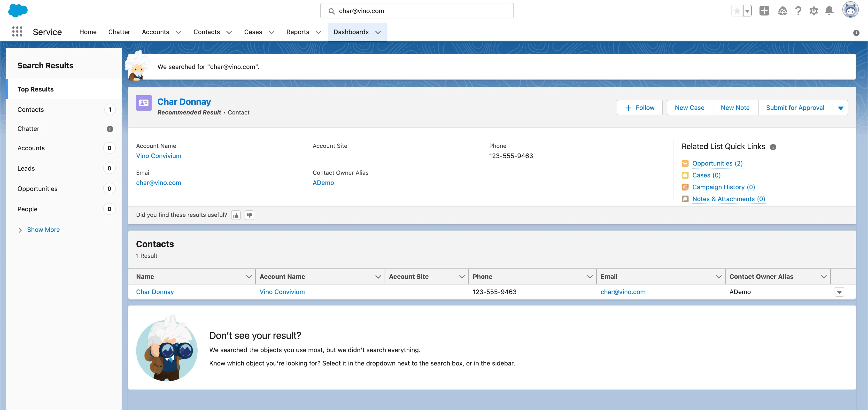This screenshot has width=868, height=410.
Task: Open the Setup gear icon
Action: [x=814, y=11]
